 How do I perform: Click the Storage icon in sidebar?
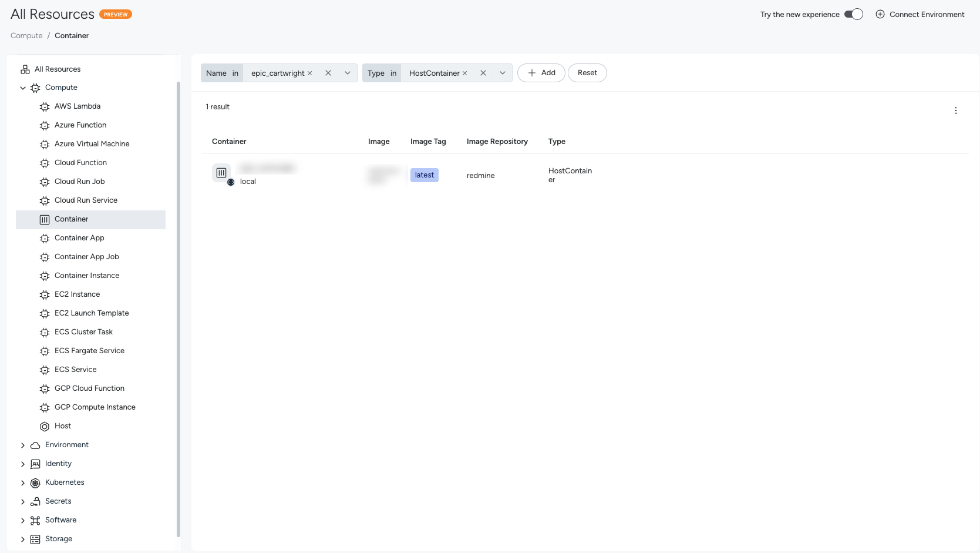[x=35, y=539]
